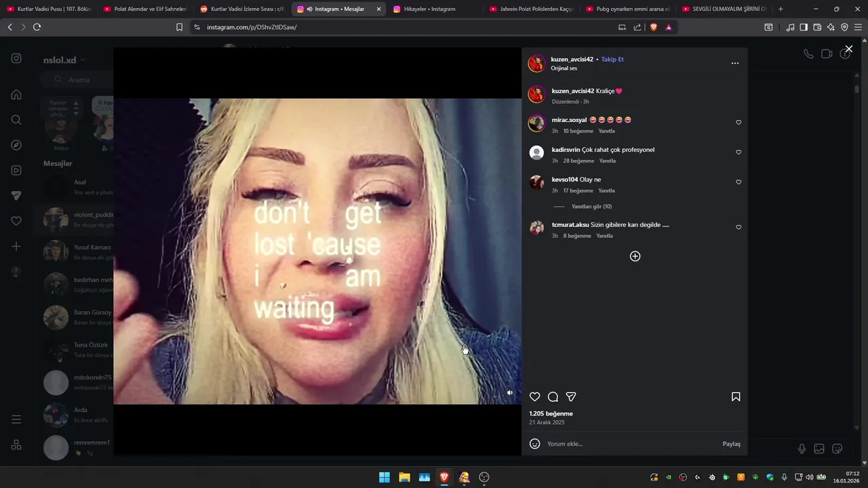Switch to 'Kurtlar Vadisi Pusu | 107. Bölüm' tab
Viewport: 868px width, 488px height.
point(49,9)
